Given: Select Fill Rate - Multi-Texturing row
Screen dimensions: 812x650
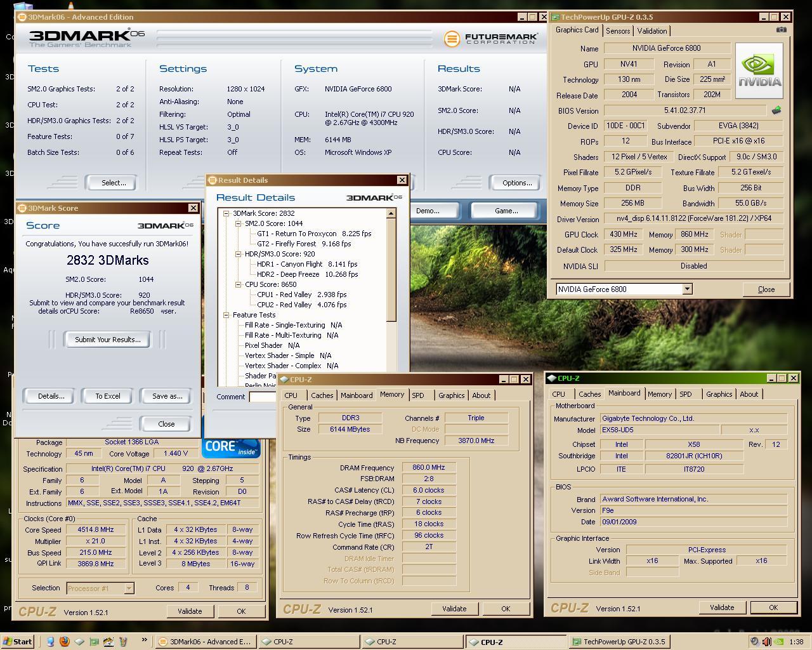Looking at the screenshot, I should (292, 335).
